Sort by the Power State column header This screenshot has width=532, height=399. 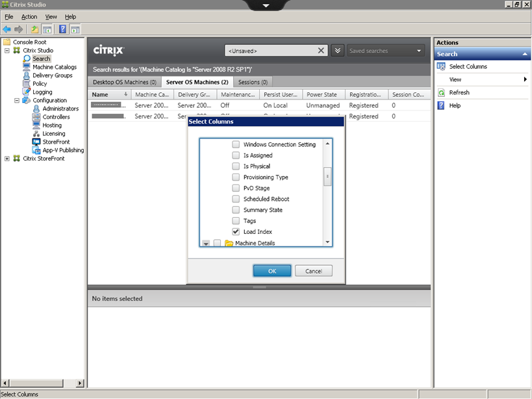tap(323, 95)
